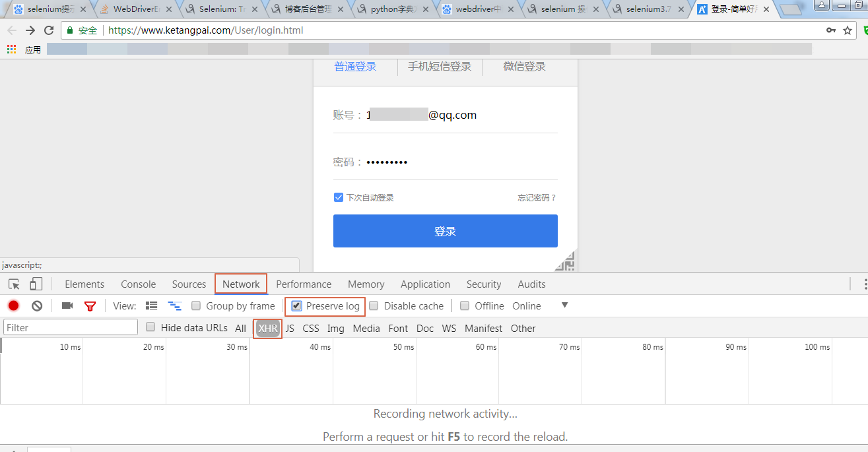The width and height of the screenshot is (868, 452).
Task: Stop recording network log red button
Action: pos(13,306)
